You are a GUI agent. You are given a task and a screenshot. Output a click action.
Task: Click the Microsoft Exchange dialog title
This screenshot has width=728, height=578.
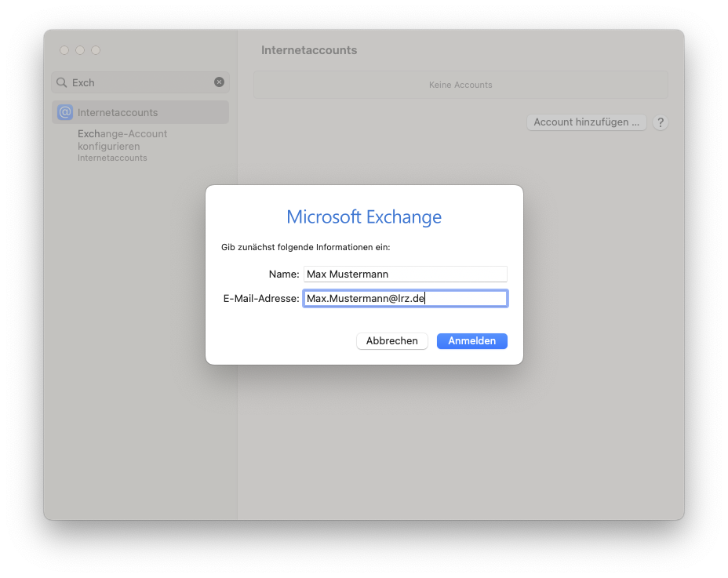click(x=364, y=216)
